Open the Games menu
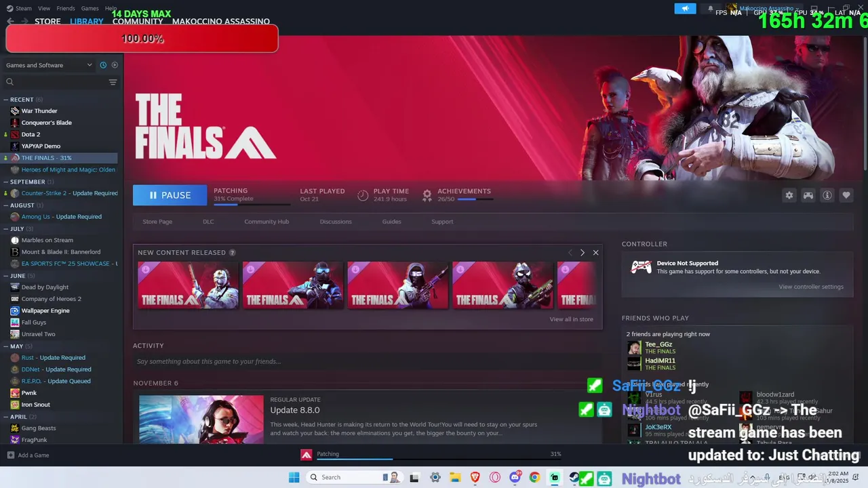The image size is (868, 488). (90, 9)
